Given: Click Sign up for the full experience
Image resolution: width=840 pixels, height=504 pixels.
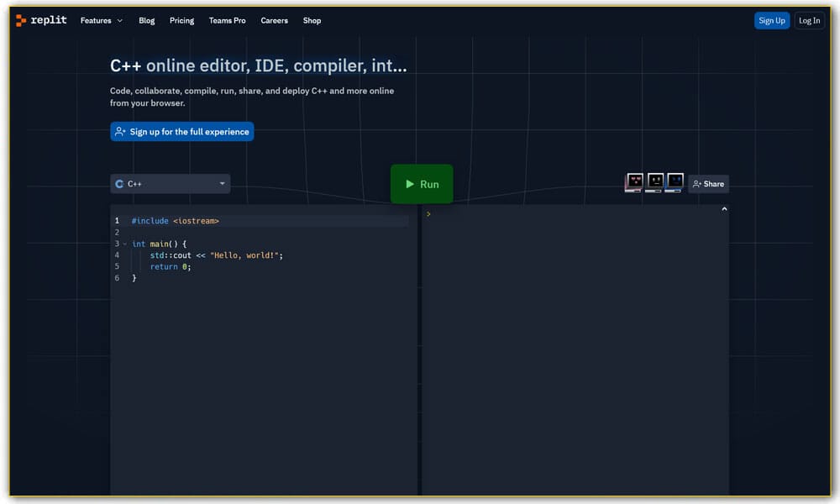Looking at the screenshot, I should pos(181,131).
